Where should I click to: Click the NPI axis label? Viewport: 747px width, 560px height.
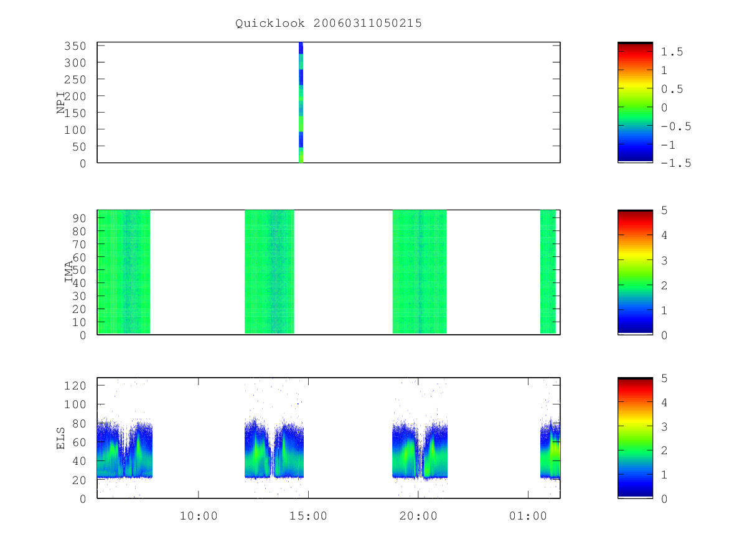61,103
